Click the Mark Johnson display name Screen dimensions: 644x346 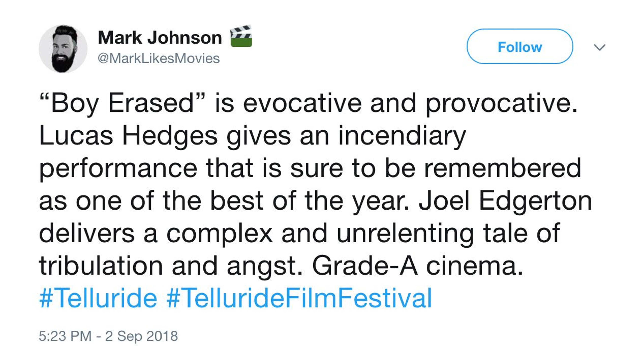[x=160, y=38]
